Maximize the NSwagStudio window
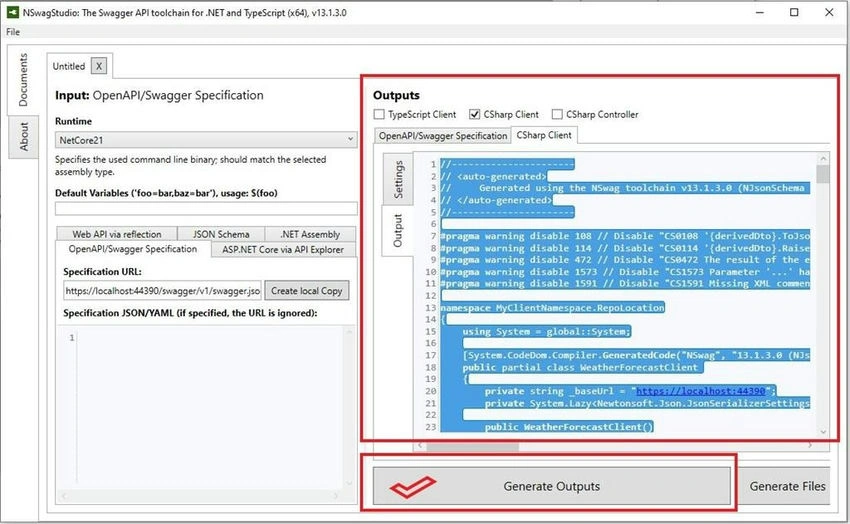Screen dimensions: 850x524 point(794,12)
